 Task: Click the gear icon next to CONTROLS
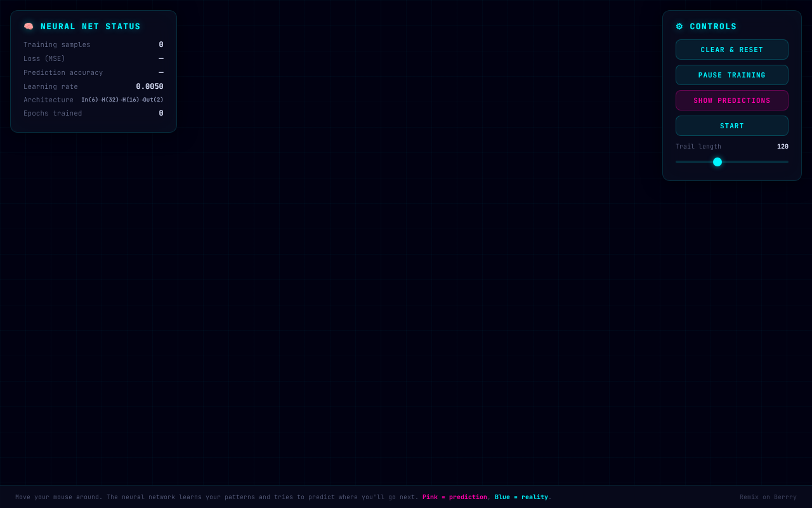click(x=679, y=27)
